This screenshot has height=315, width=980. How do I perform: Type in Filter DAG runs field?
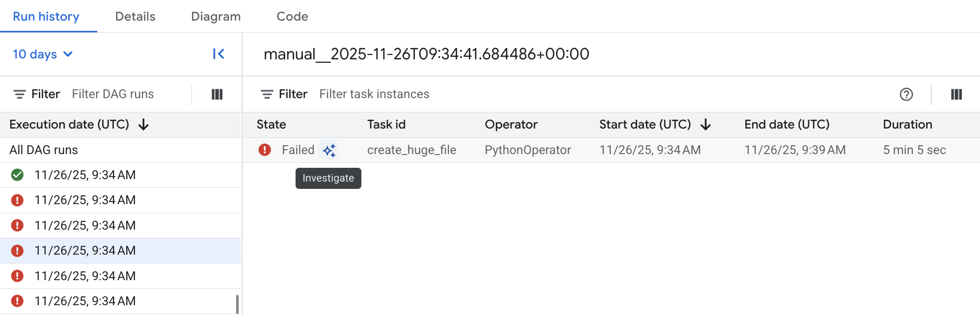click(x=128, y=94)
